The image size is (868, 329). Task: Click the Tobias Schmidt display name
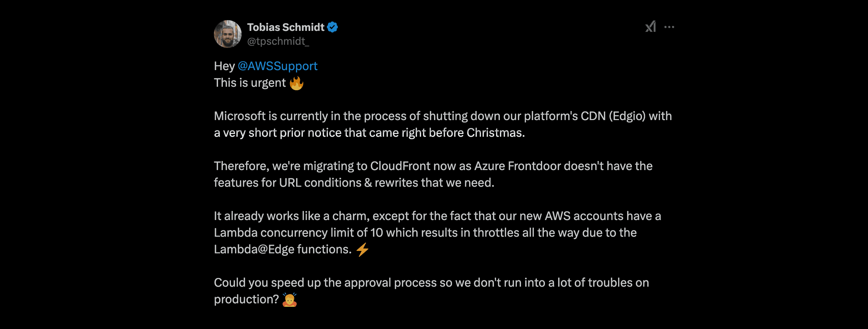tap(286, 27)
